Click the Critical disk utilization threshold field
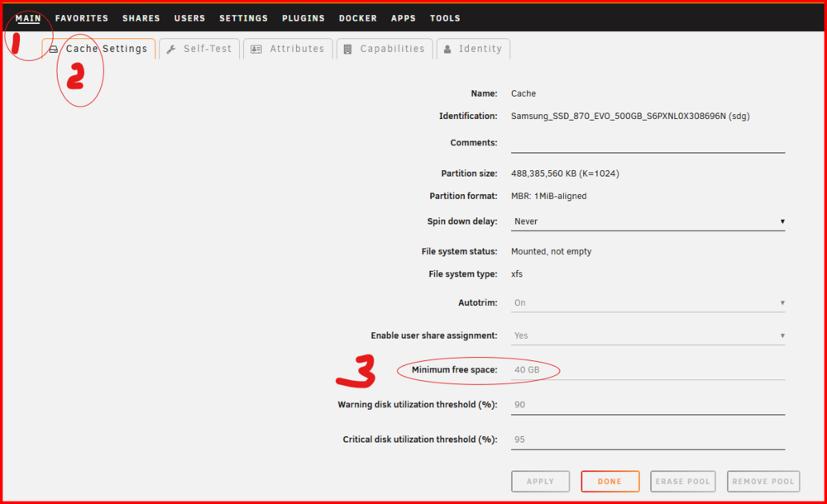This screenshot has height=504, width=827. pyautogui.click(x=648, y=440)
